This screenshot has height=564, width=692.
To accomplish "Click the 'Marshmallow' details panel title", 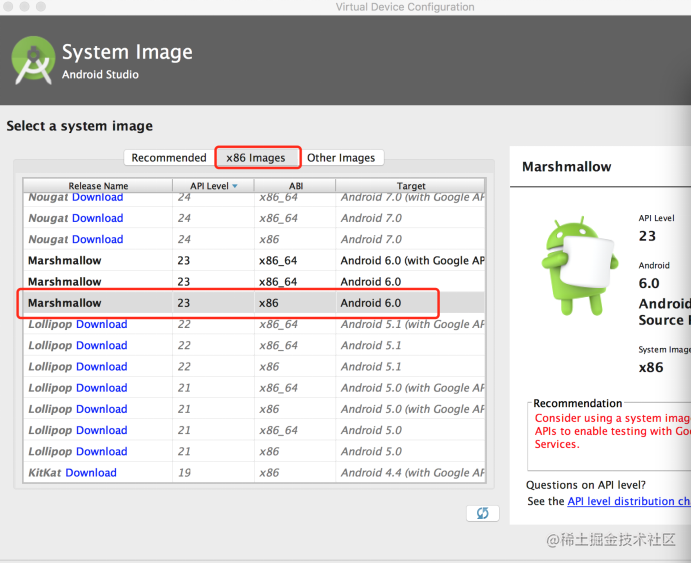I will coord(567,166).
